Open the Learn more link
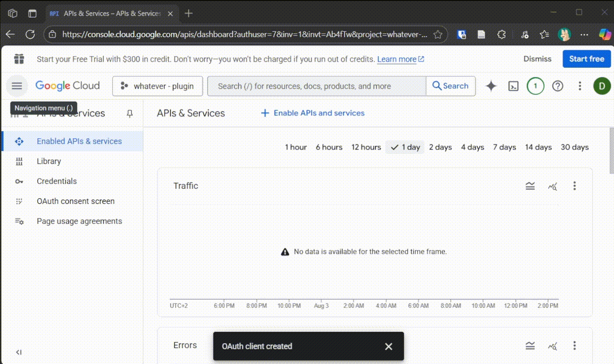This screenshot has width=614, height=364. pyautogui.click(x=400, y=59)
